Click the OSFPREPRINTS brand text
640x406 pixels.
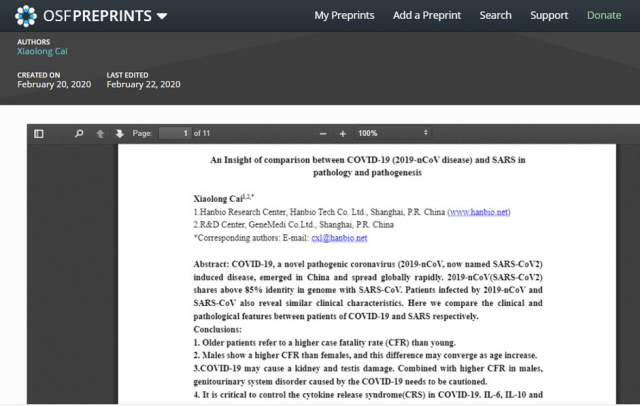97,16
